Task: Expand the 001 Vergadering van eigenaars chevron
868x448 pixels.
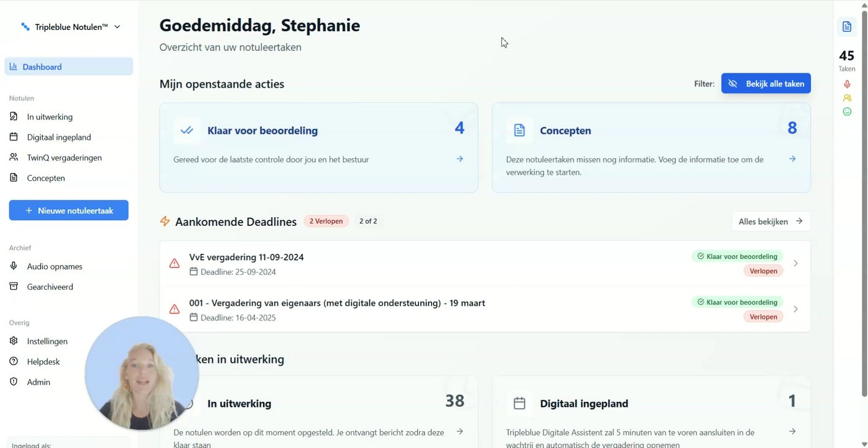Action: click(x=795, y=309)
